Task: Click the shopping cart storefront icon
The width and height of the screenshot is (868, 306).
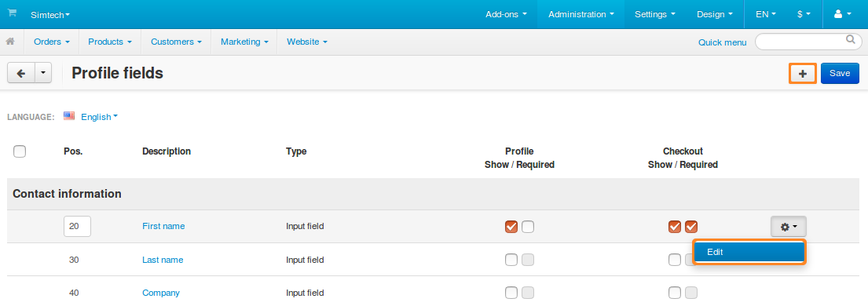Action: tap(12, 13)
